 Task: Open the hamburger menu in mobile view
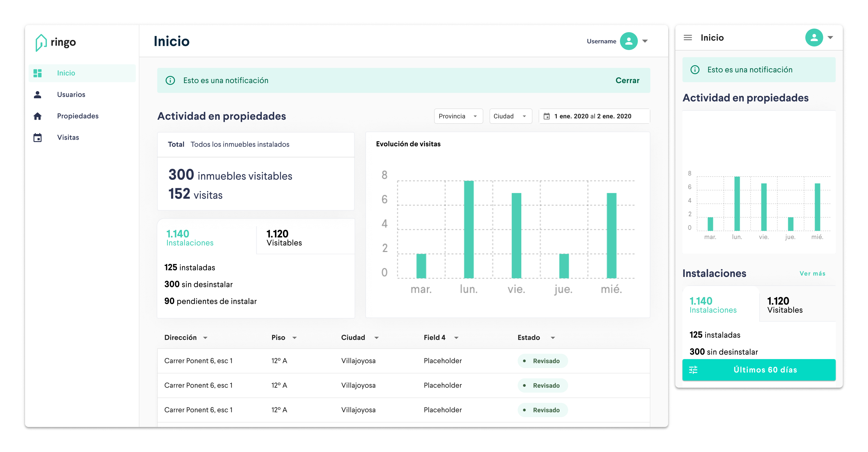(688, 38)
